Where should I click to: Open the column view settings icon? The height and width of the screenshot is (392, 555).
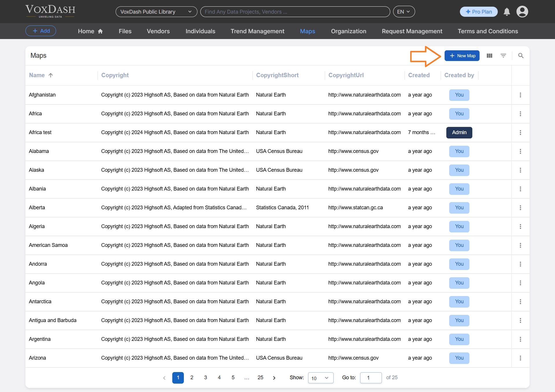coord(489,56)
